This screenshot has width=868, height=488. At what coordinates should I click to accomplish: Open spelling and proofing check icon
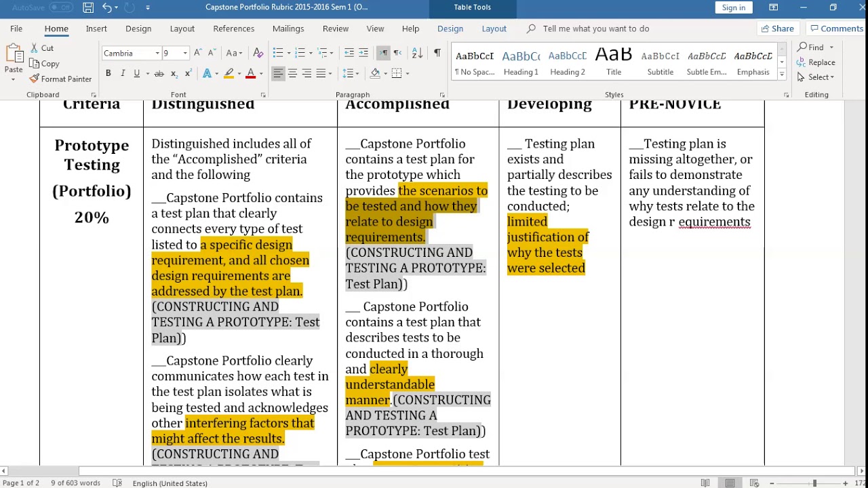pos(117,483)
